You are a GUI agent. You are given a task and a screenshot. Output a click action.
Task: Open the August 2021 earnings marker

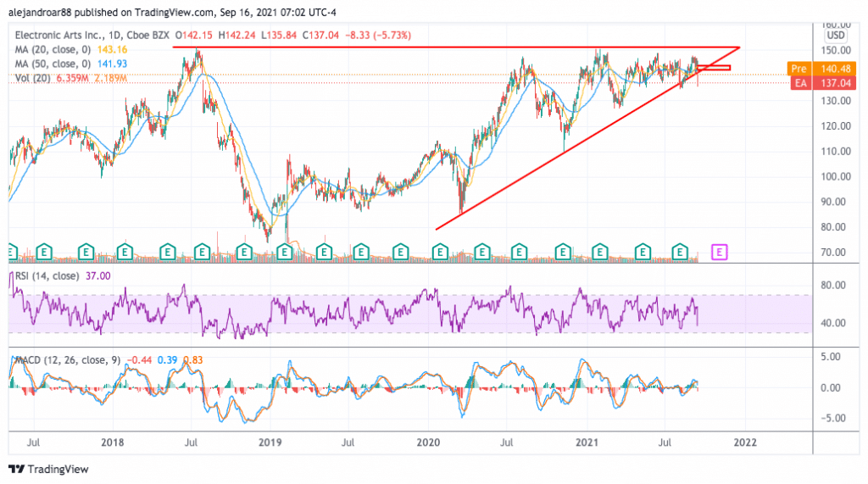680,253
